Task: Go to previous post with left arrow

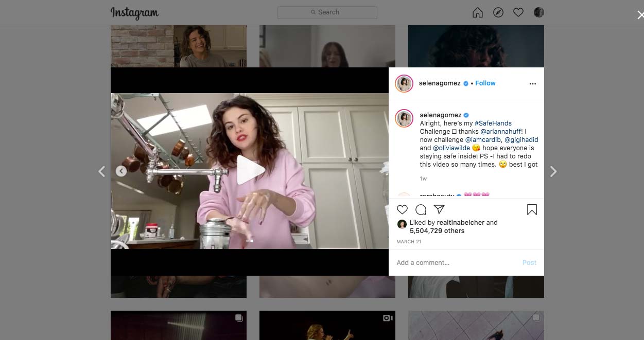Action: coord(101,171)
